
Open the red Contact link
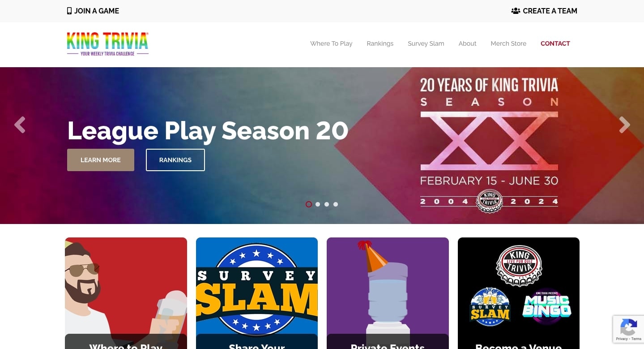click(555, 43)
